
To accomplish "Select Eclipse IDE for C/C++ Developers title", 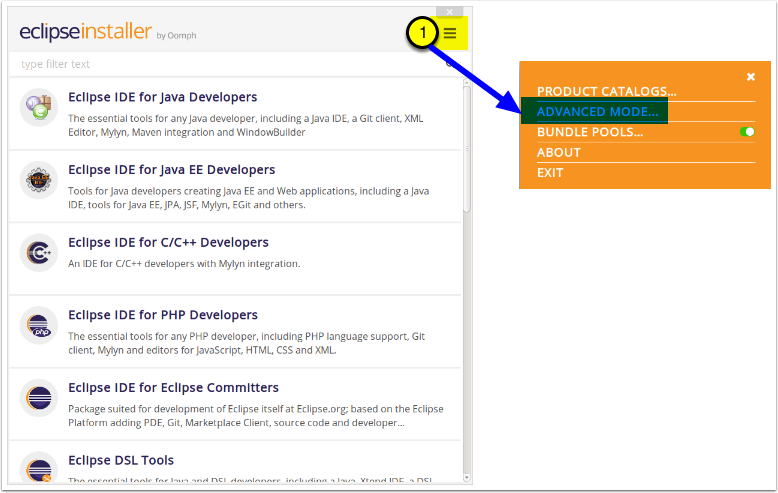I will coord(168,243).
